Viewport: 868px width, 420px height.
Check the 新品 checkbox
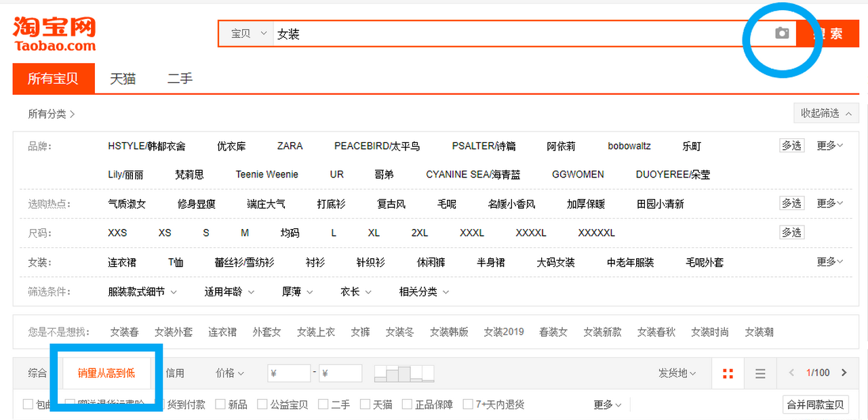coord(220,404)
